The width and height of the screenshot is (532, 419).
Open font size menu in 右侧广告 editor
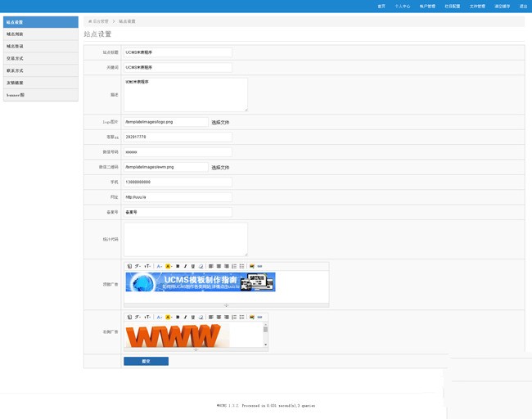(x=147, y=317)
